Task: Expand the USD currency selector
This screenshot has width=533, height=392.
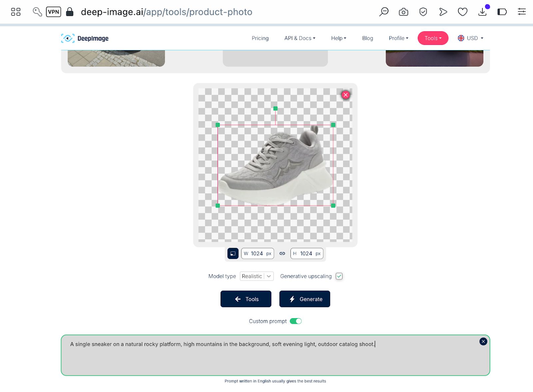Action: [470, 38]
